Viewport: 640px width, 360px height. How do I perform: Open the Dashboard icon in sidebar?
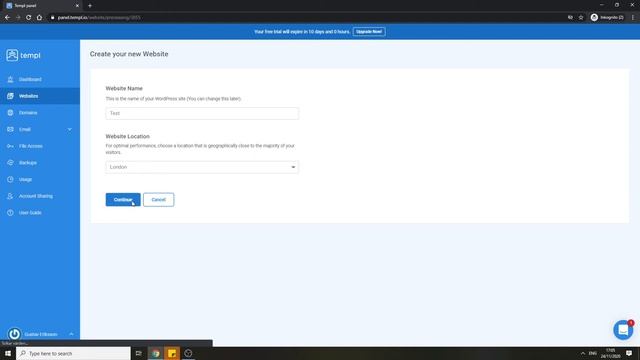click(10, 79)
